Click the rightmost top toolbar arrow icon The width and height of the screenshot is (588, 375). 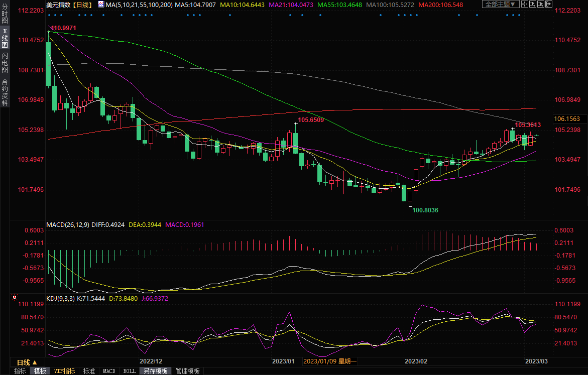click(549, 4)
